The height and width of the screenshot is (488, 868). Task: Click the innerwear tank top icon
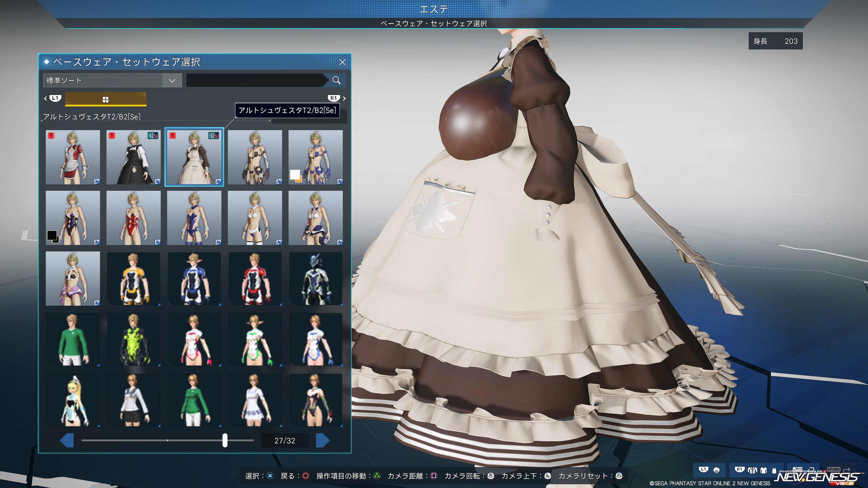[x=774, y=470]
